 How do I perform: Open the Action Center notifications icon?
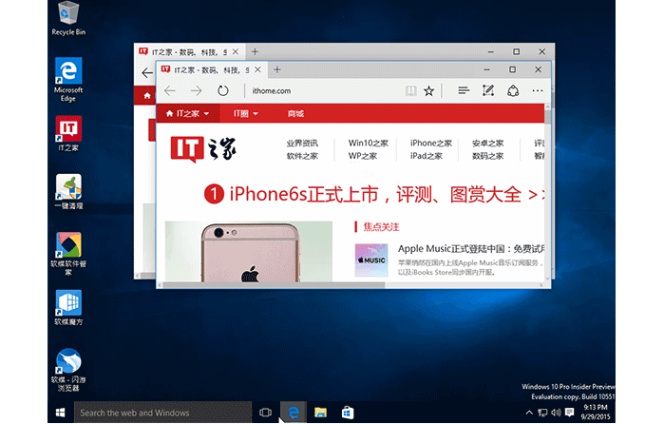570,412
